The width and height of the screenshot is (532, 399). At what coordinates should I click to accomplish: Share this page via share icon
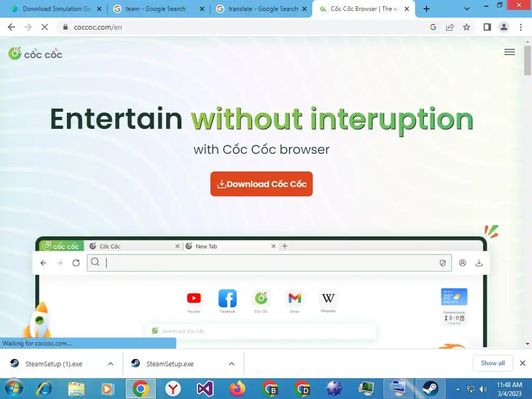pos(450,27)
